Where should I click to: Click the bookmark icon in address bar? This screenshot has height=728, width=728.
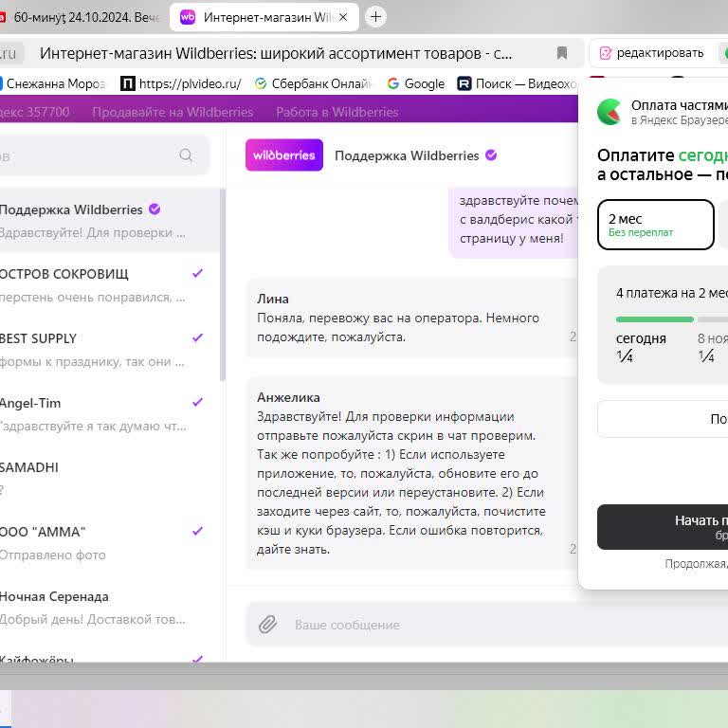coord(562,53)
